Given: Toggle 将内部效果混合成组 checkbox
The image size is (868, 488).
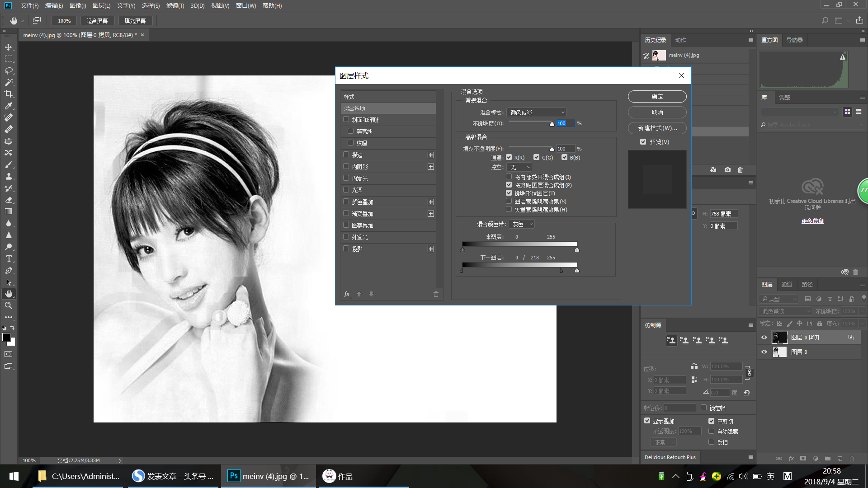Looking at the screenshot, I should coord(509,177).
